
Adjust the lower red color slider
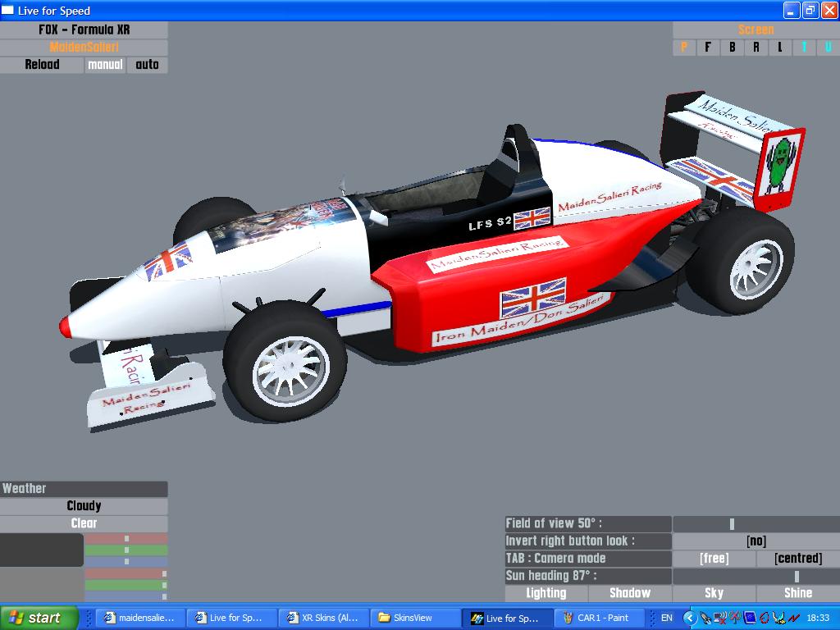click(x=126, y=573)
